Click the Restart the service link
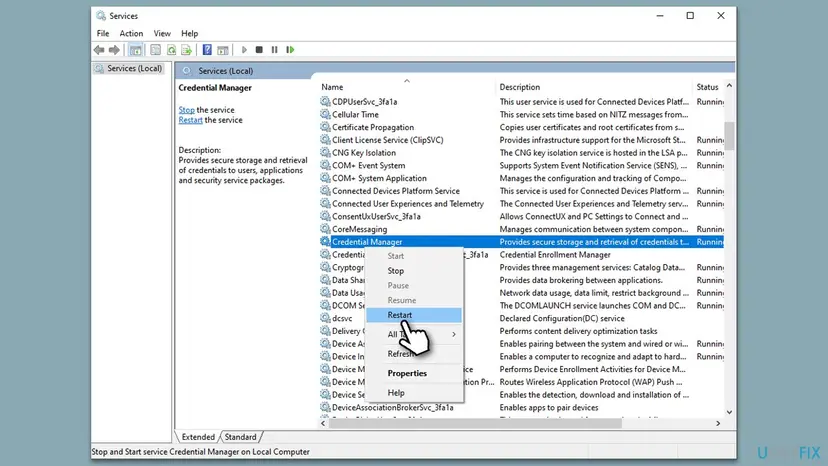This screenshot has height=466, width=828. coord(191,120)
